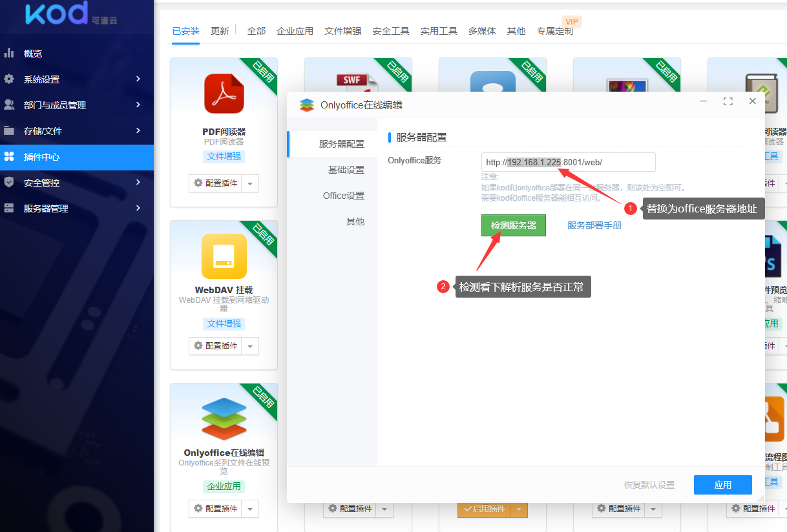The height and width of the screenshot is (532, 787).
Task: Click the 恢复默认设置 option
Action: [649, 485]
